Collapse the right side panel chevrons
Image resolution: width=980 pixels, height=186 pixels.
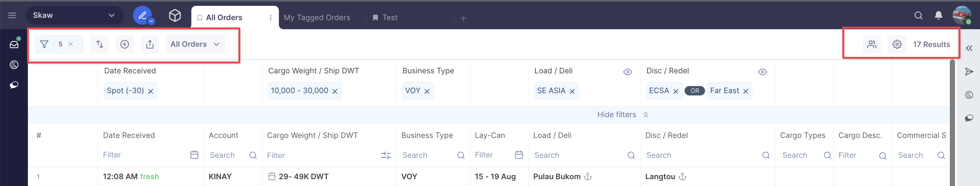point(969,48)
